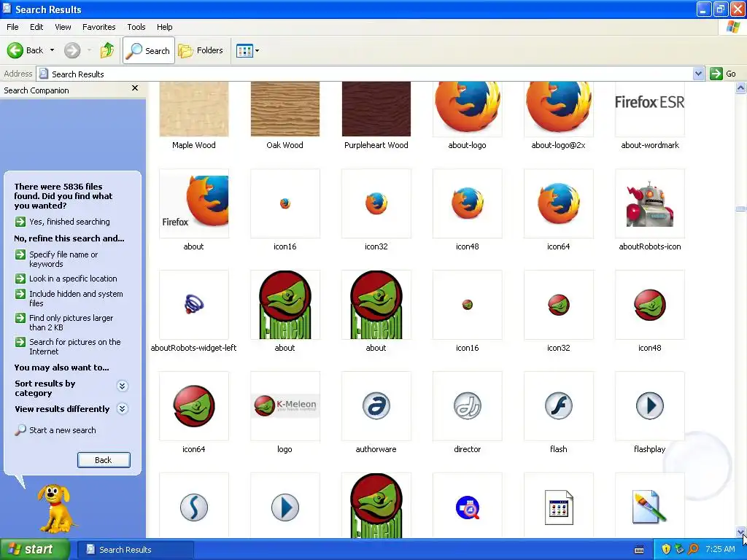Viewport: 747px width, 560px height.
Task: Select the Oak Wood image
Action: tap(285, 109)
